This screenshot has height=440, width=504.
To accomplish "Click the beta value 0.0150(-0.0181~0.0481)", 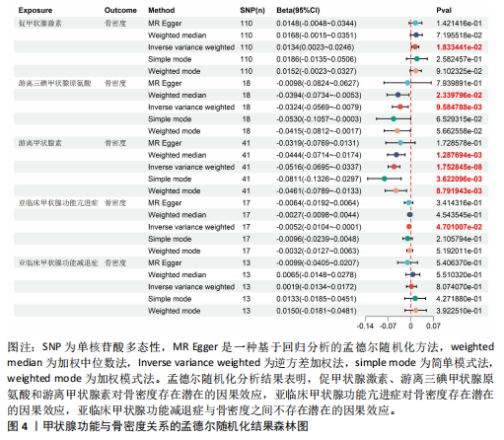I will coord(317,311).
